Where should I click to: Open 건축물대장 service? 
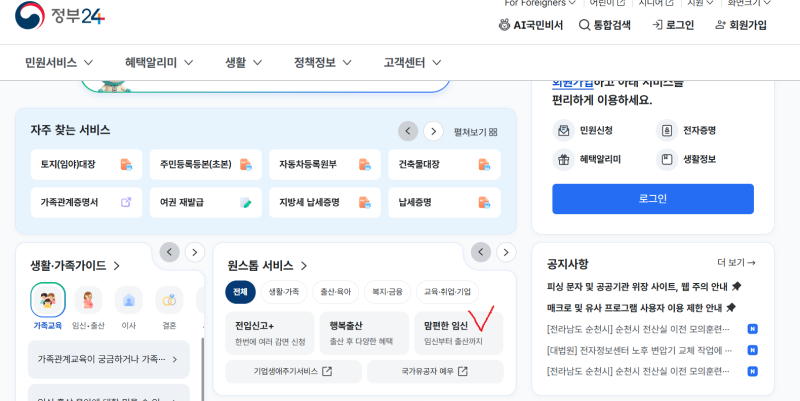[x=444, y=165]
